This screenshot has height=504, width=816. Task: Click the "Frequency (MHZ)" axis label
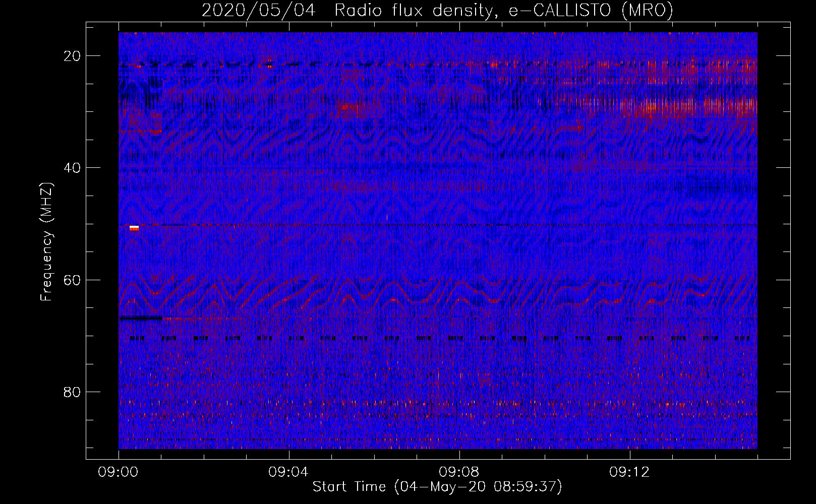(46, 242)
